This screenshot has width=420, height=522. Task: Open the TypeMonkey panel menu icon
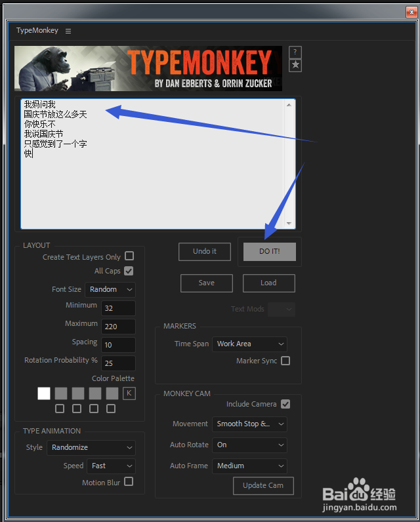(x=68, y=31)
